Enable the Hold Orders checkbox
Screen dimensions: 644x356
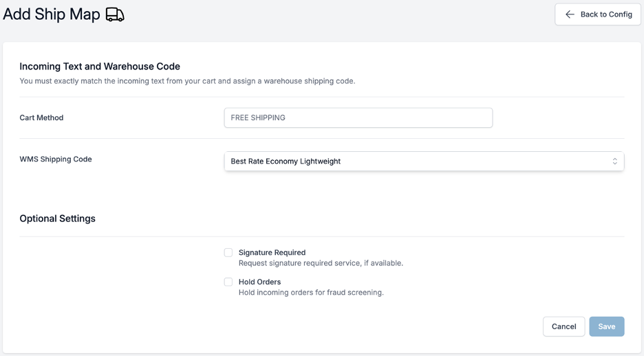tap(228, 282)
